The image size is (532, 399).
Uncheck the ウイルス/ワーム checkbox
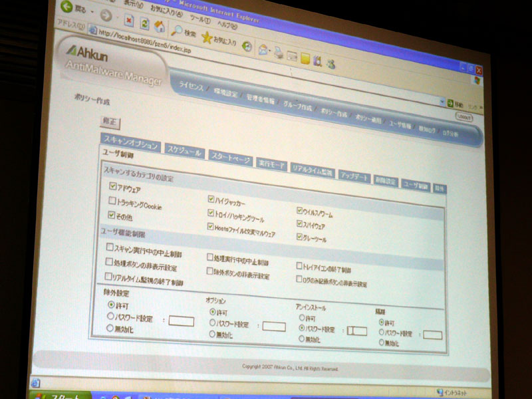coord(300,211)
